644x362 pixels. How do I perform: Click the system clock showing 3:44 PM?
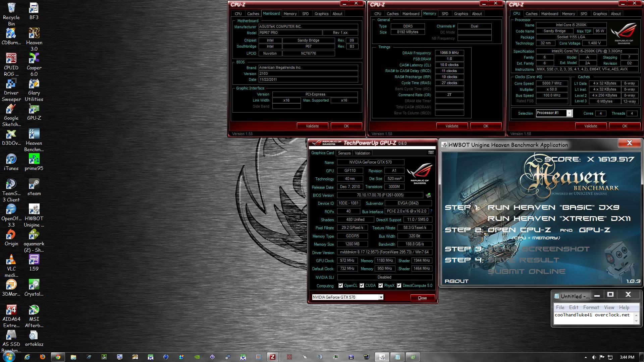click(627, 357)
